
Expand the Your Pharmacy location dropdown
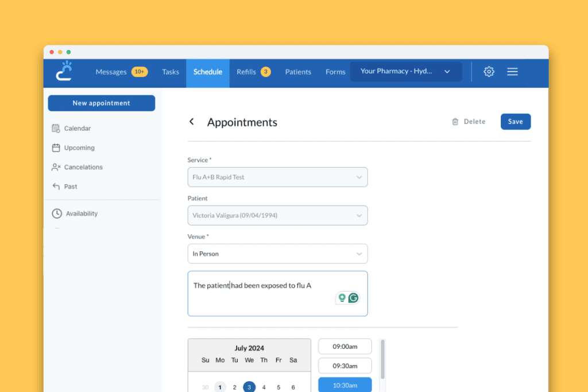(406, 71)
